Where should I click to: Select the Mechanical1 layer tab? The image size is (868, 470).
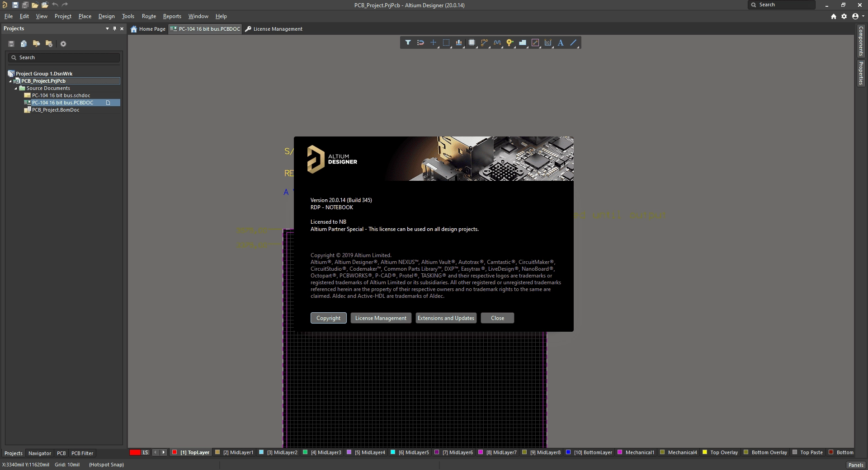pyautogui.click(x=636, y=452)
